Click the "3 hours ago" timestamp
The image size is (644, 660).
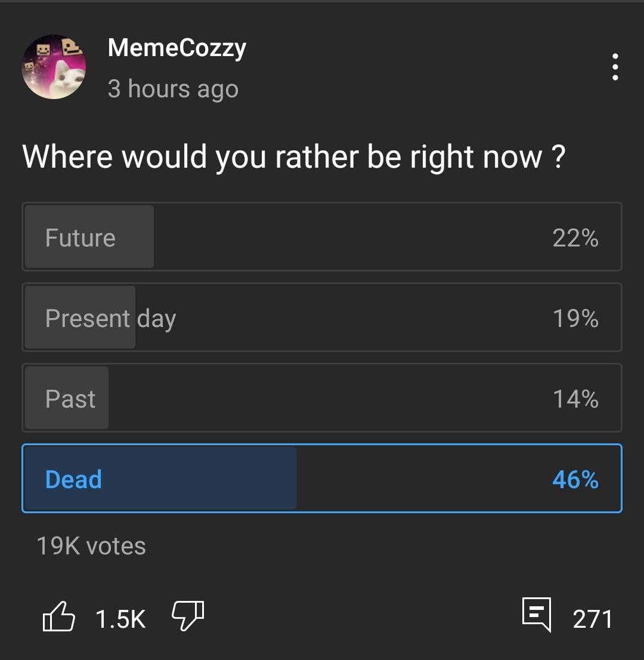(x=173, y=89)
